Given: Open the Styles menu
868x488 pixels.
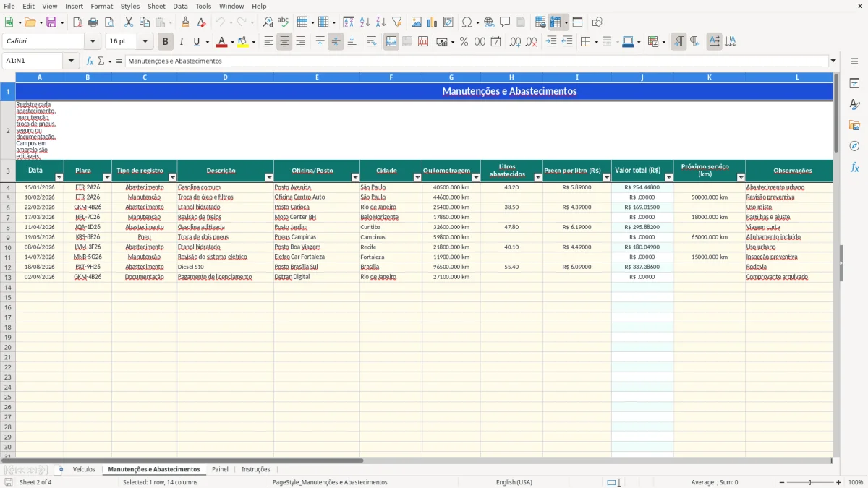Looking at the screenshot, I should tap(130, 6).
